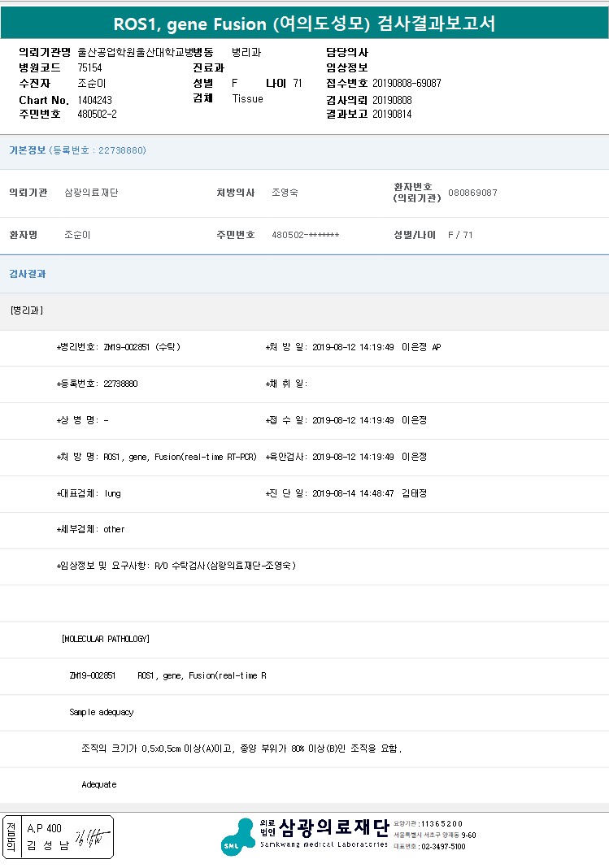Viewport: 609px width, 868px height.
Task: Click the 삼광의료재단 footer logo text
Action: coord(333,828)
